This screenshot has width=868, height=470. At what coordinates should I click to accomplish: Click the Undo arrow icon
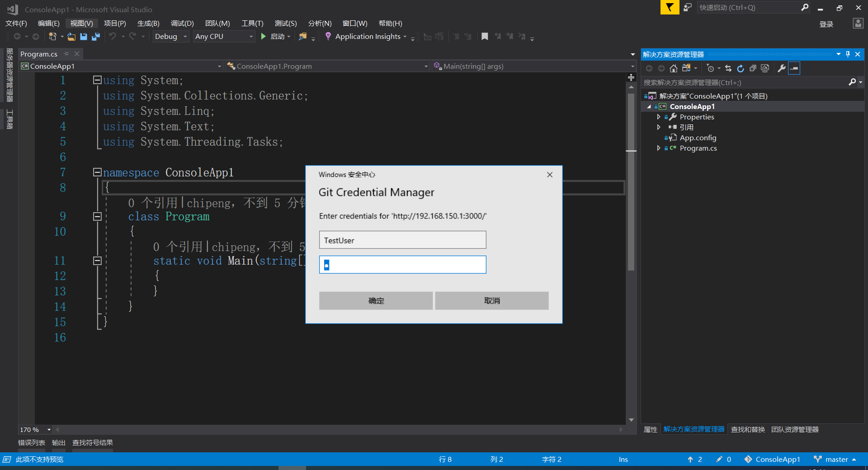tap(113, 36)
